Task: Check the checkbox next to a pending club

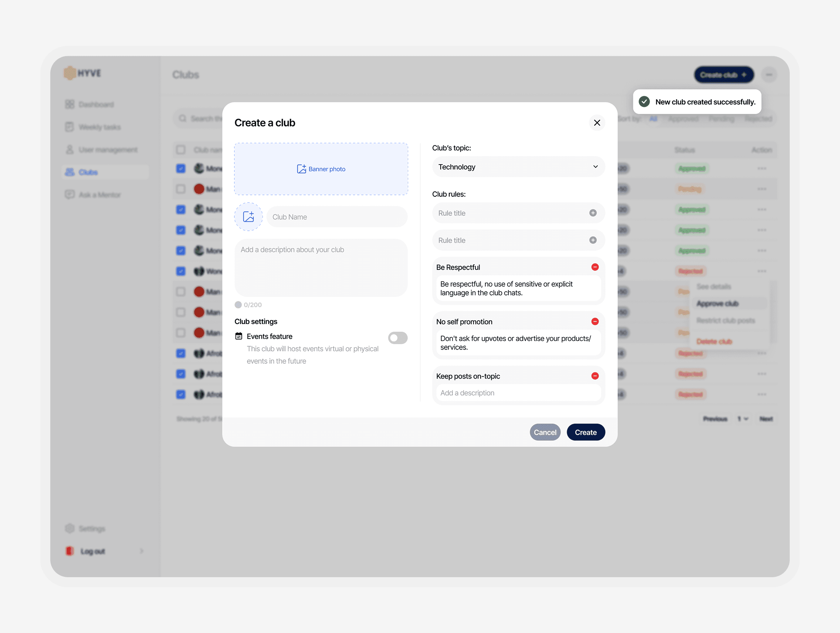Action: [181, 189]
